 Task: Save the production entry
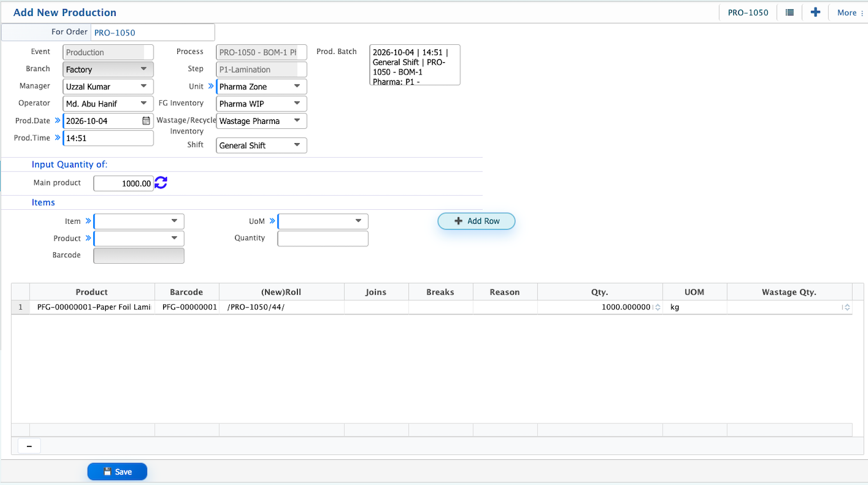[x=117, y=472]
